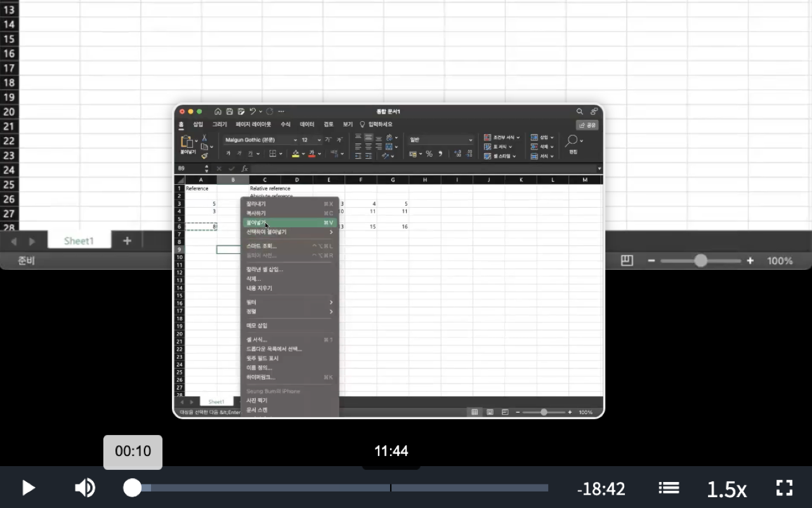Choose 잘라내기 in the preview context menu
The height and width of the screenshot is (508, 812).
point(290,204)
